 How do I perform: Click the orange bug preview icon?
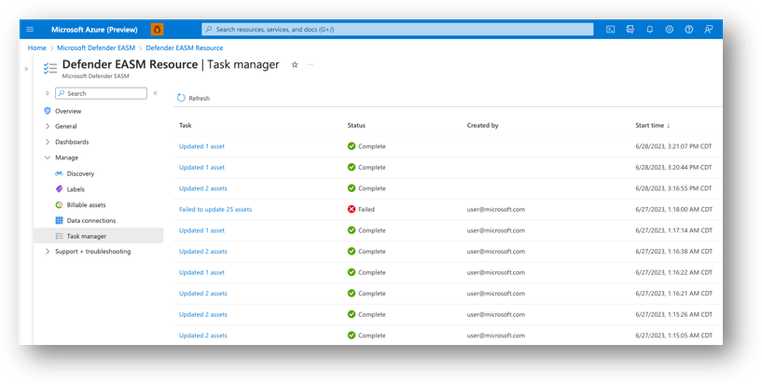point(157,30)
